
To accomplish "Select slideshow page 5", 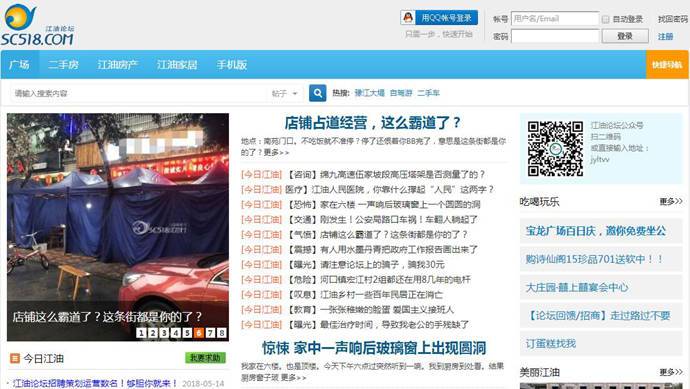I will 187,333.
